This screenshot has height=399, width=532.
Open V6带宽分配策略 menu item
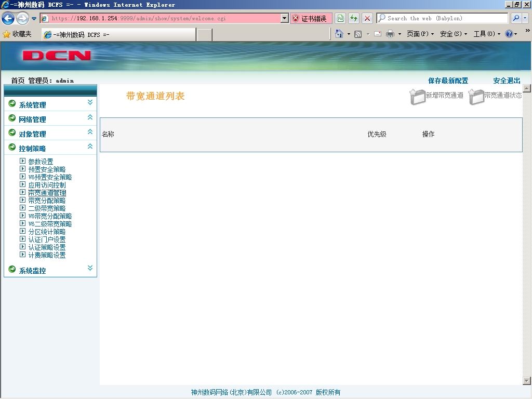coord(50,216)
